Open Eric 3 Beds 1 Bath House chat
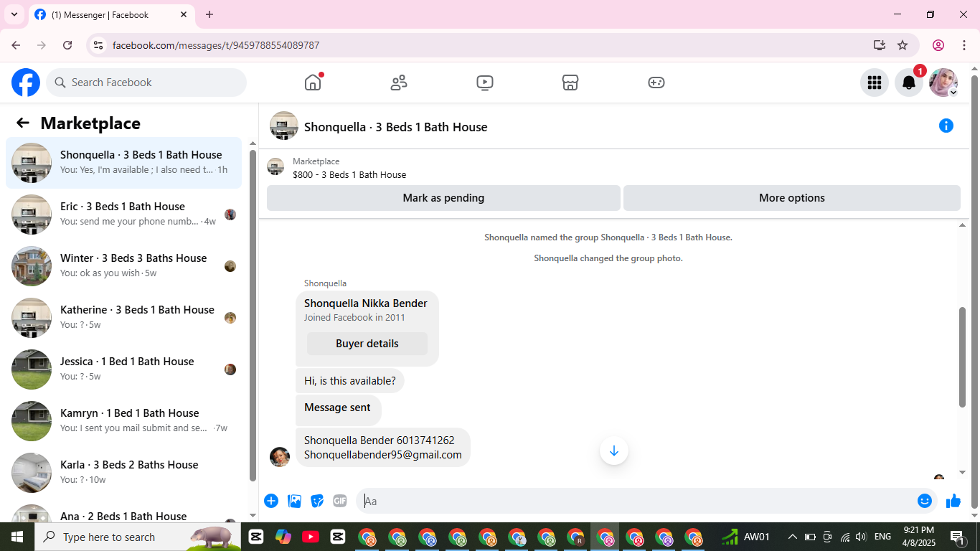 pyautogui.click(x=124, y=215)
